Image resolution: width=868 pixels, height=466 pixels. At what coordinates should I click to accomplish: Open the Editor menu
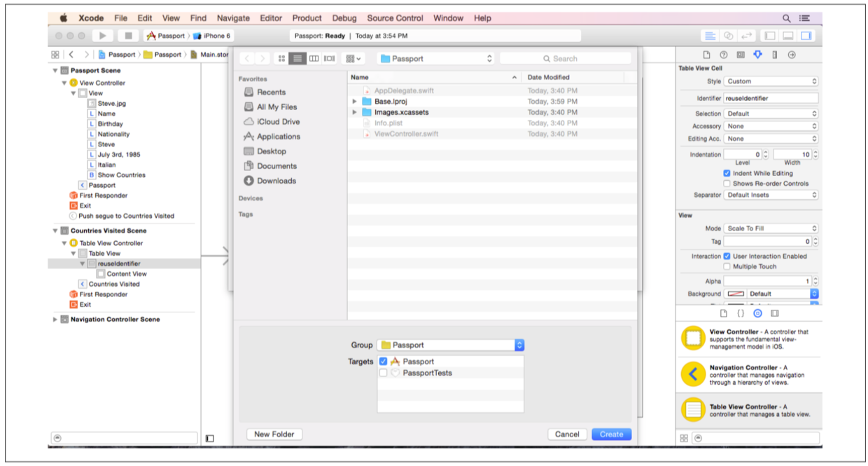(270, 18)
